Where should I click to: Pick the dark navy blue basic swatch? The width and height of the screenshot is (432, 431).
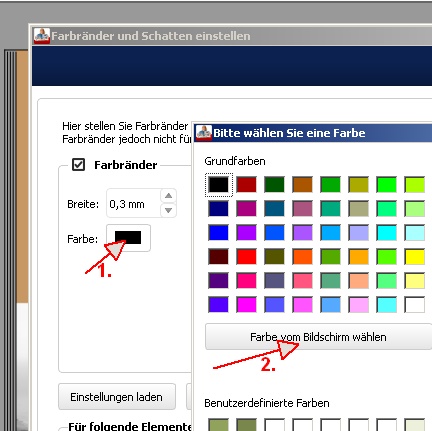pos(219,208)
